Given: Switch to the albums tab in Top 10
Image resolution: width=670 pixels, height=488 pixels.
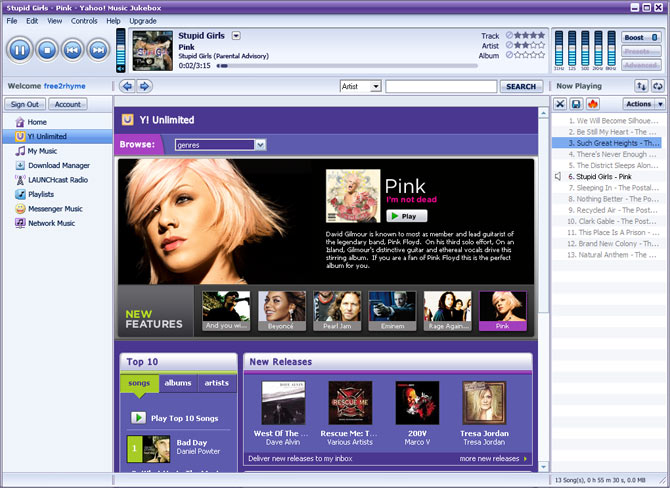Looking at the screenshot, I should tap(178, 383).
